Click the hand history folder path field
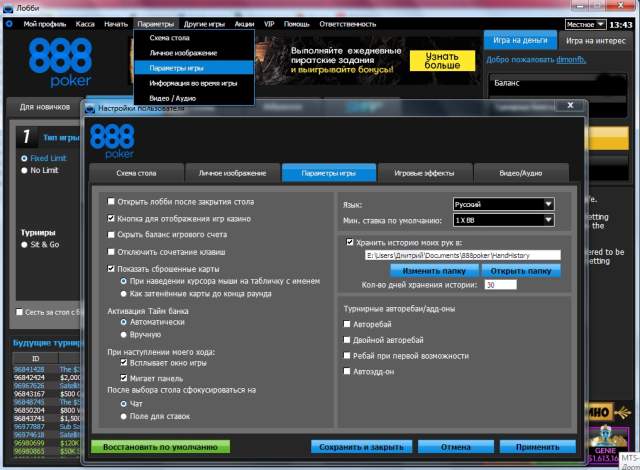 coord(463,255)
